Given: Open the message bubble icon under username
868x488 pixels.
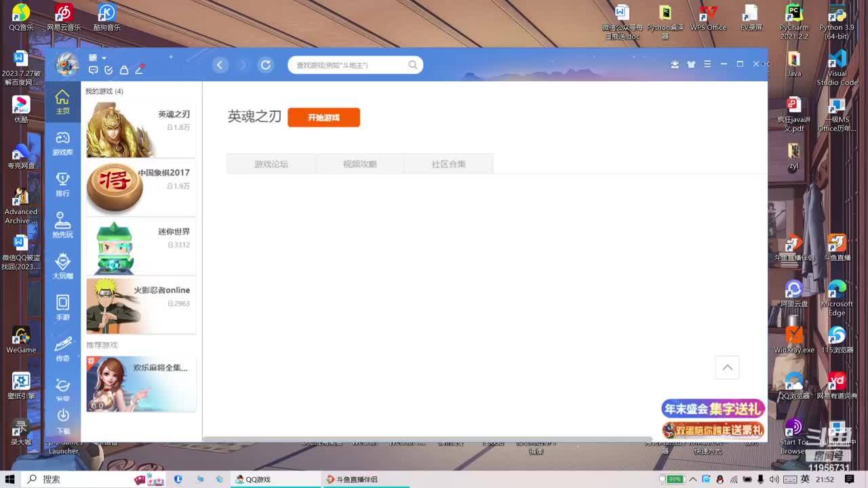Looking at the screenshot, I should pos(94,70).
